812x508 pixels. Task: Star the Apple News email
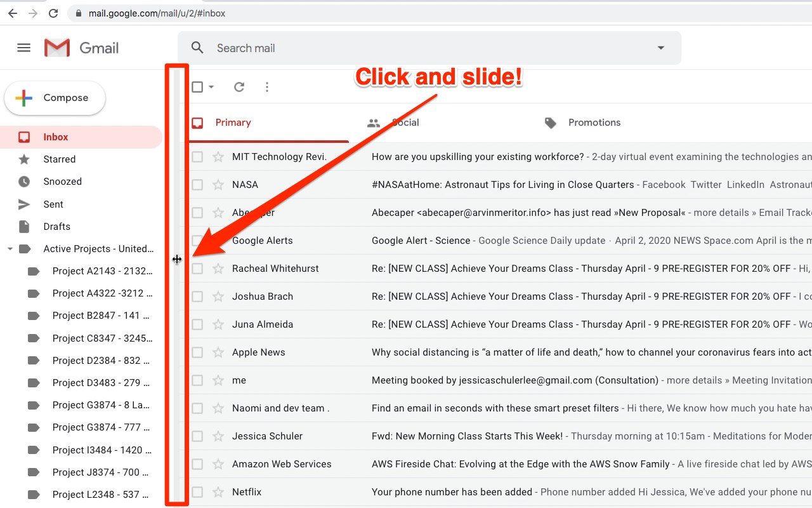tap(218, 352)
